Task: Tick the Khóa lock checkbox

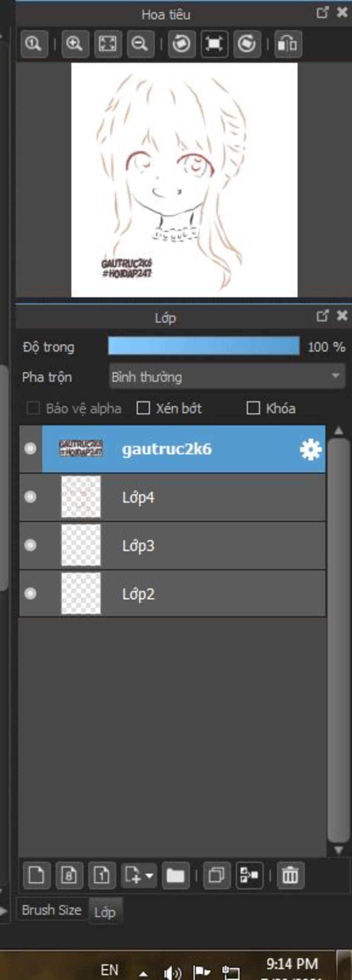Action: click(x=253, y=408)
